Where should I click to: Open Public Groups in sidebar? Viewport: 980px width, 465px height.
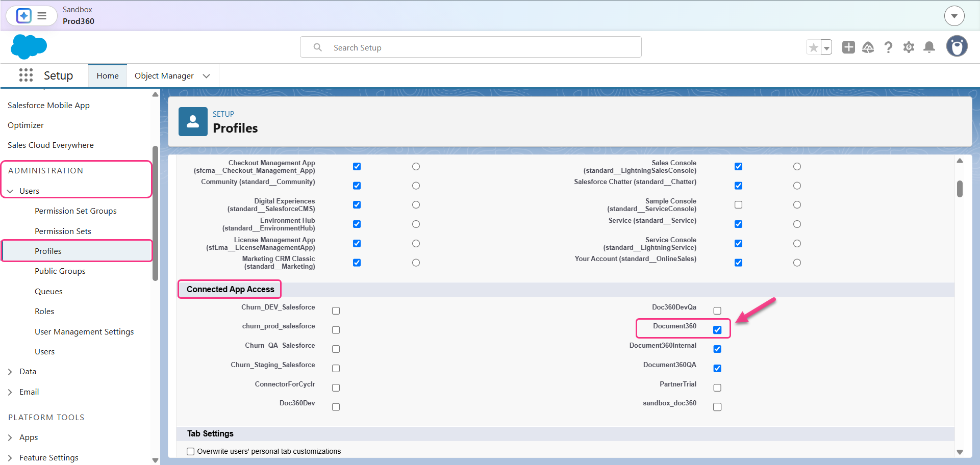point(60,271)
